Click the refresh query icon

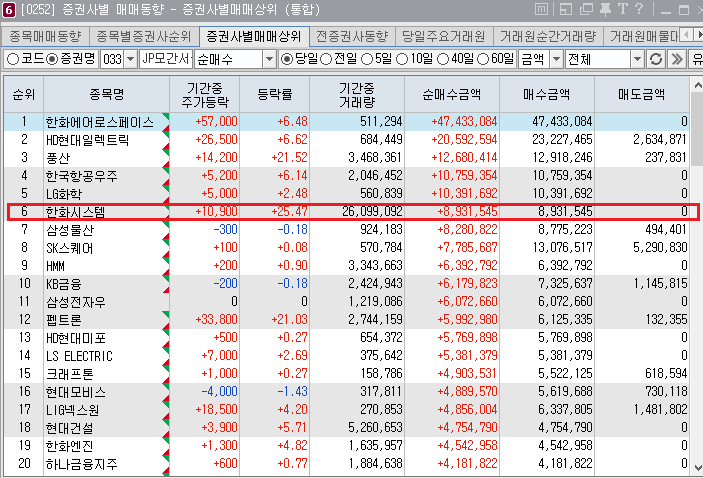click(x=656, y=59)
